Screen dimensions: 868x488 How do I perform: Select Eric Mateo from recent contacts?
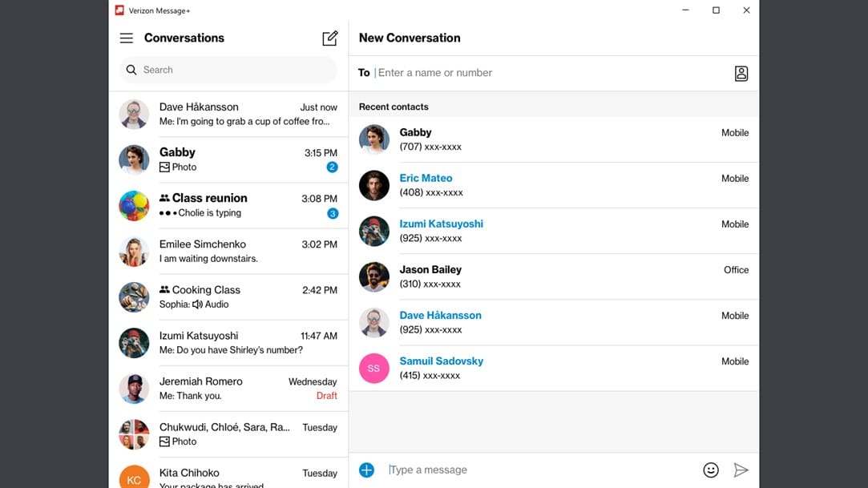coord(426,179)
